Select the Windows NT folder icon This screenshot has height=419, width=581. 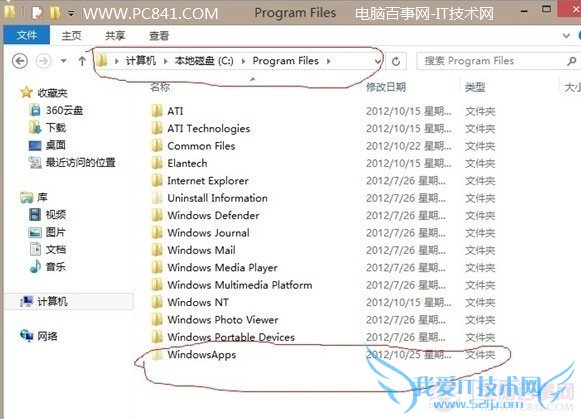pyautogui.click(x=157, y=302)
